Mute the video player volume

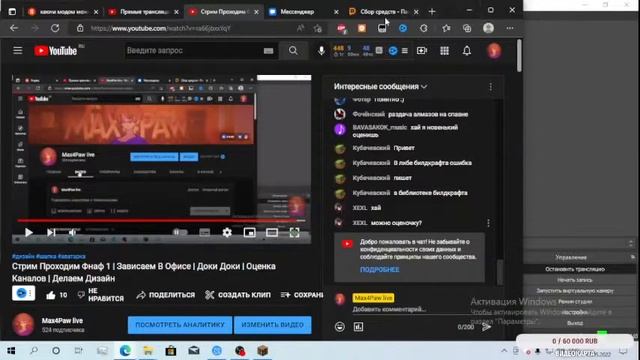[x=73, y=232]
